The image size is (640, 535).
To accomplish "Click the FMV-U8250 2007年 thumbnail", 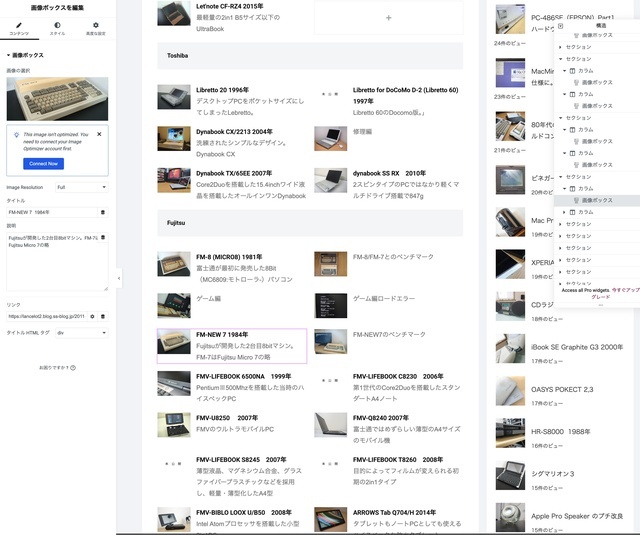I will click(174, 425).
